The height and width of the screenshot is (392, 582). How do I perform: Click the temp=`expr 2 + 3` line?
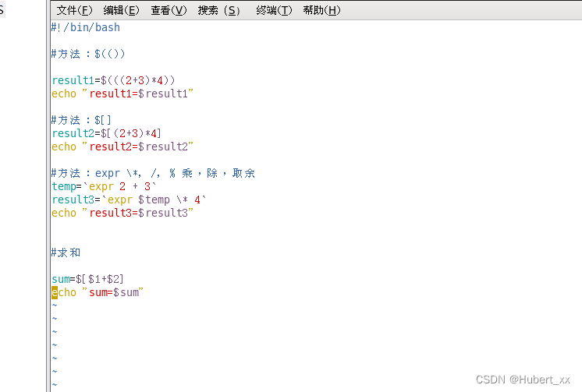point(104,186)
